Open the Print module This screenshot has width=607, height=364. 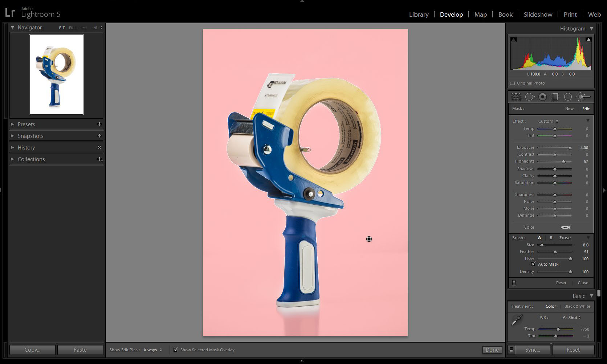point(570,15)
